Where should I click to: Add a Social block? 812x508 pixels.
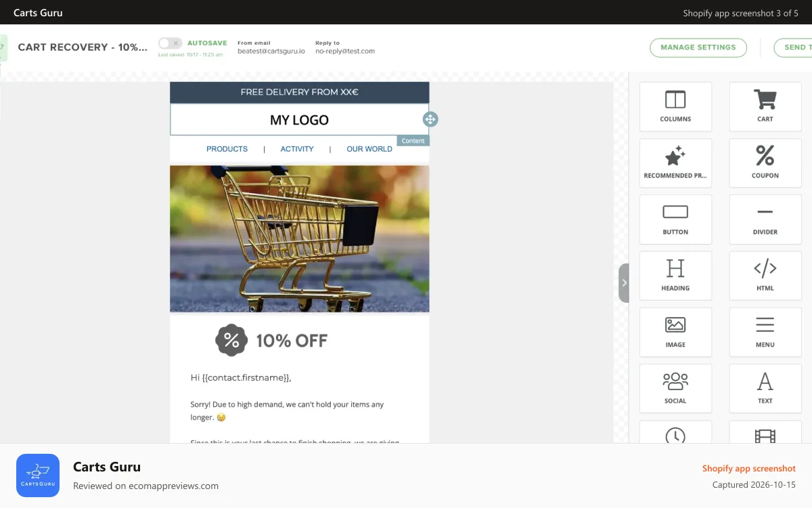pyautogui.click(x=675, y=388)
